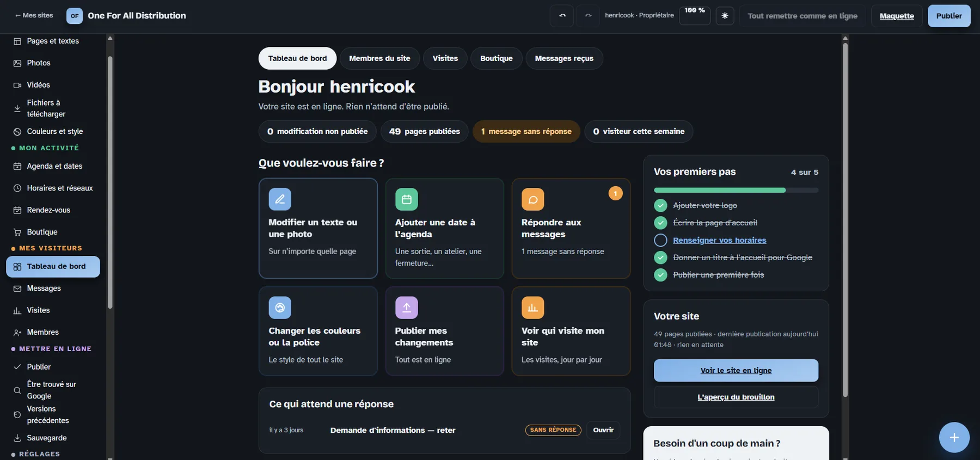Go back via Mes sites link
980x460 pixels.
pyautogui.click(x=34, y=15)
